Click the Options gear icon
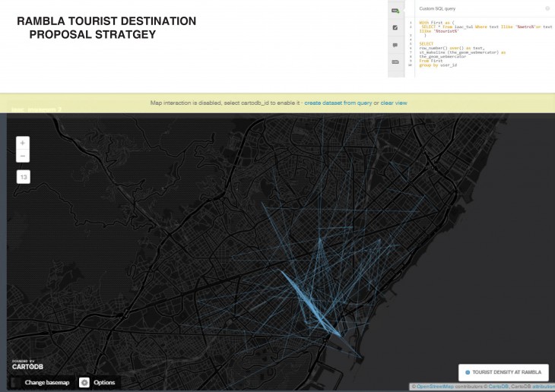The image size is (555, 392). click(84, 382)
